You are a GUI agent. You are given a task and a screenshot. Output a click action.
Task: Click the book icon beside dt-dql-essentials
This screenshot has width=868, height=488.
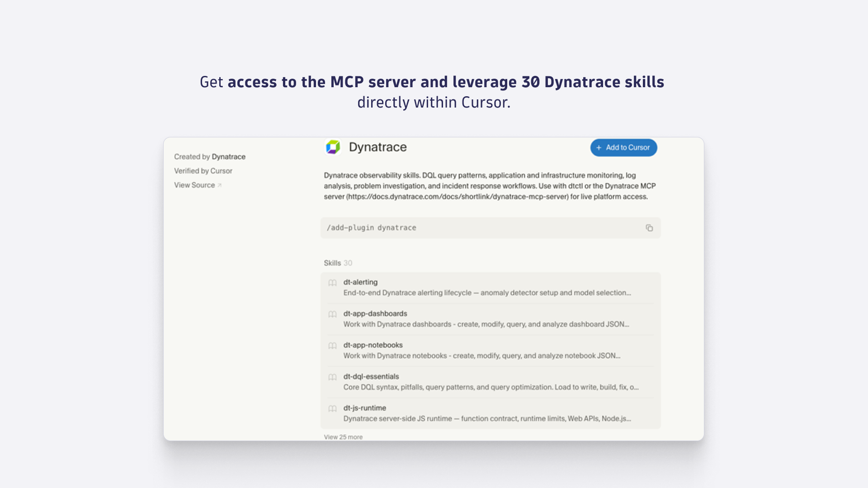point(332,377)
